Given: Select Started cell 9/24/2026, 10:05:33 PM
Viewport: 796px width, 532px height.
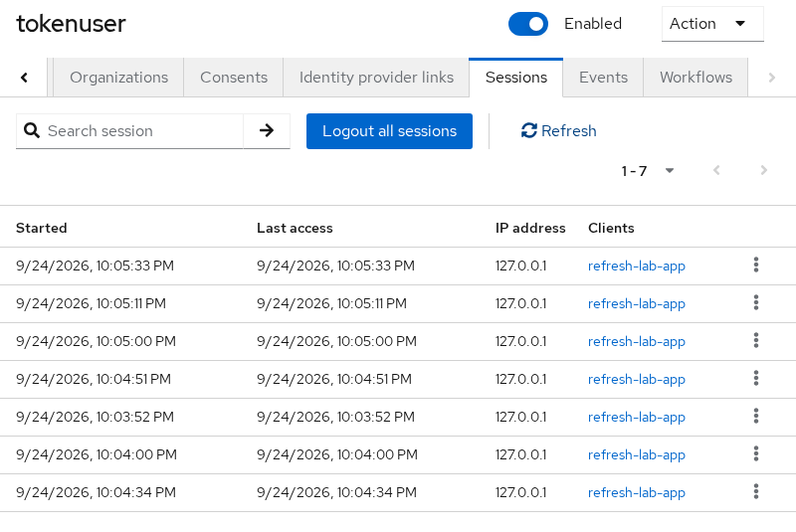Looking at the screenshot, I should [x=95, y=266].
